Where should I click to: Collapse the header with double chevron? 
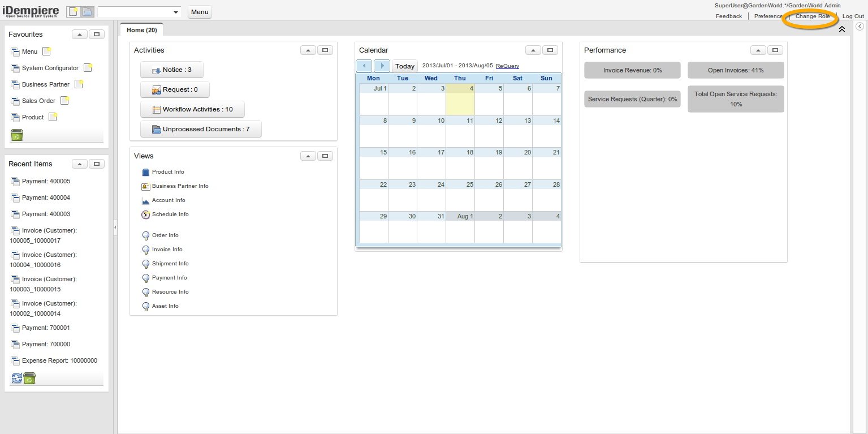[x=841, y=29]
